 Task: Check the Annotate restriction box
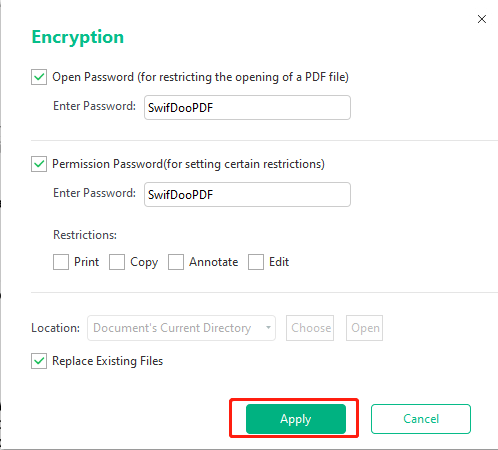pyautogui.click(x=176, y=262)
